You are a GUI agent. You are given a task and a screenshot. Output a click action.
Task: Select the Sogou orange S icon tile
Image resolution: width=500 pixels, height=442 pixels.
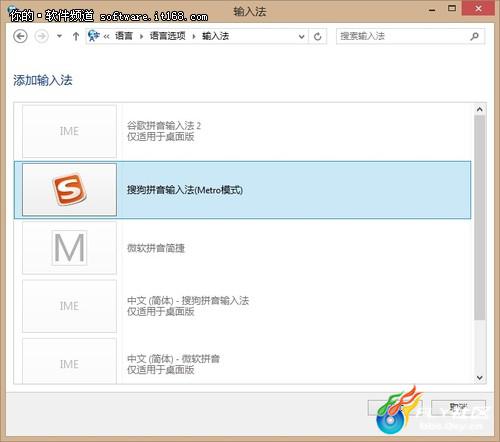[x=69, y=190]
